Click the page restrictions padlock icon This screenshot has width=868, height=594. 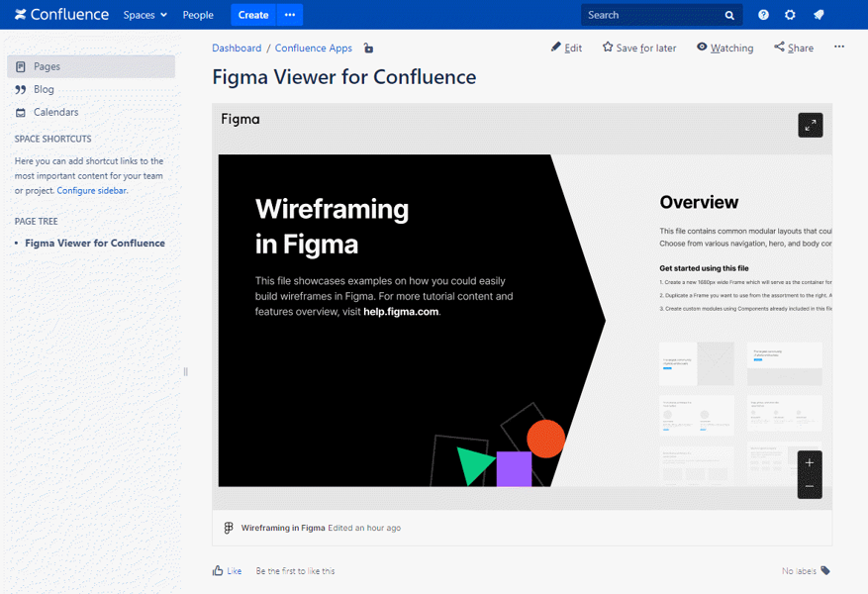click(x=368, y=49)
